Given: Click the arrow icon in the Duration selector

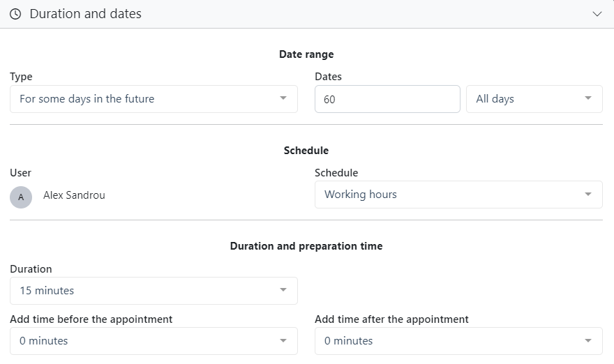Looking at the screenshot, I should 283,290.
